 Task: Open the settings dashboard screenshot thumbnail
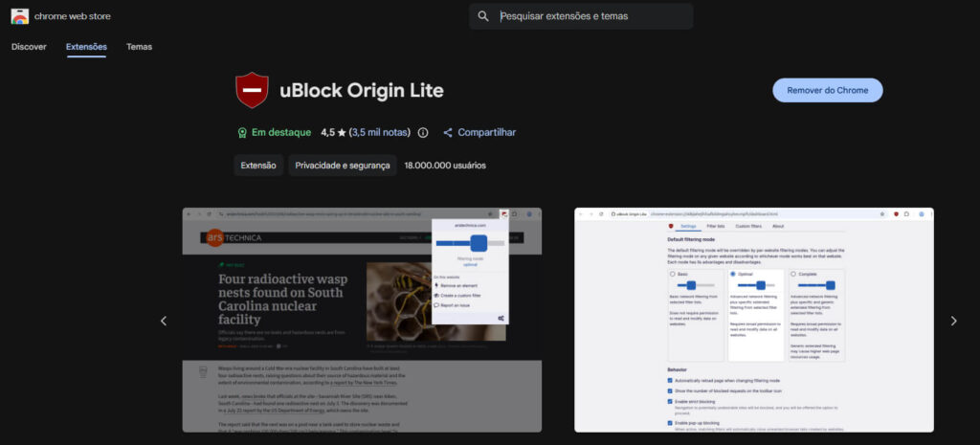[x=754, y=320]
